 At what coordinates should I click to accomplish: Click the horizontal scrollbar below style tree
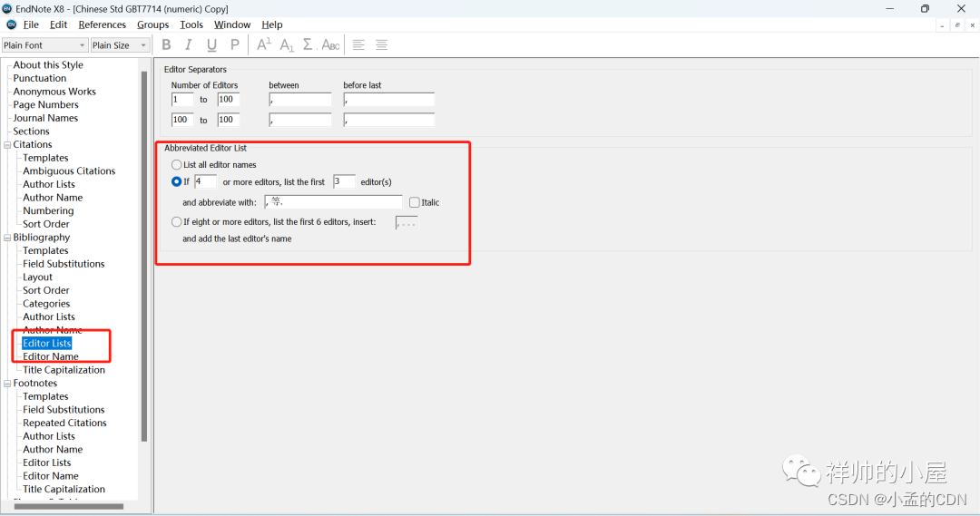tap(69, 507)
